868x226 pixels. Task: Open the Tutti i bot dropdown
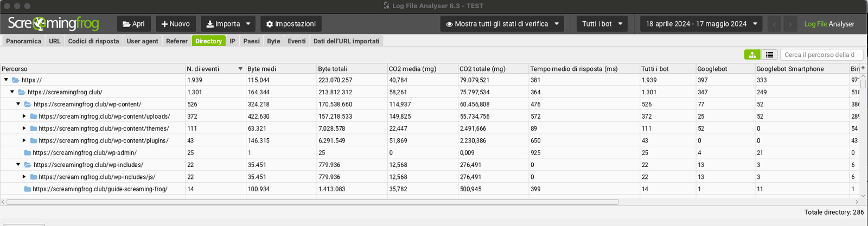(x=602, y=24)
